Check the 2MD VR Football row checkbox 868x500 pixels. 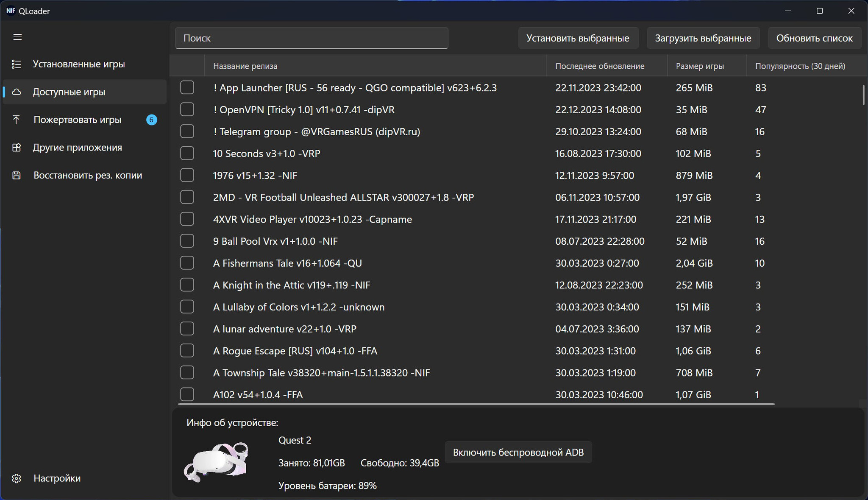coord(187,197)
